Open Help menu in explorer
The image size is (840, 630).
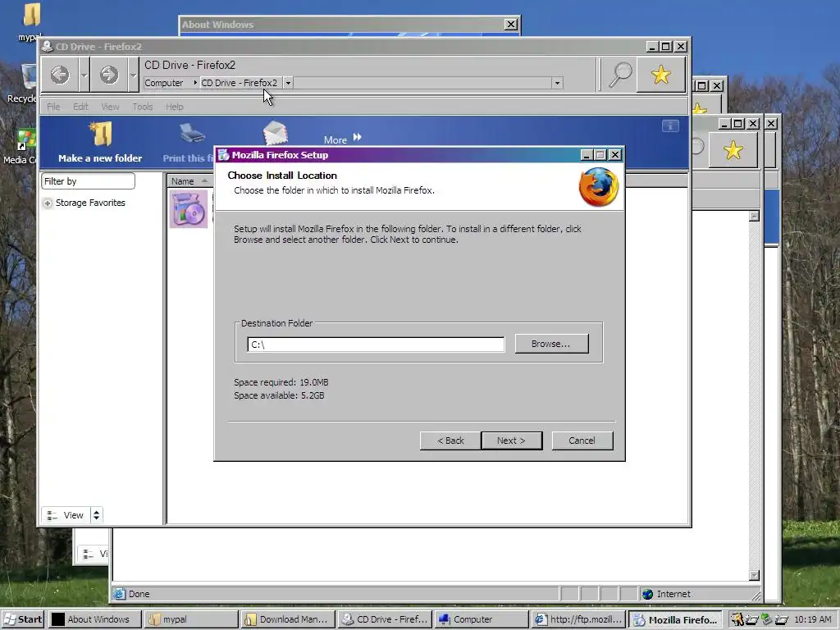tap(174, 107)
